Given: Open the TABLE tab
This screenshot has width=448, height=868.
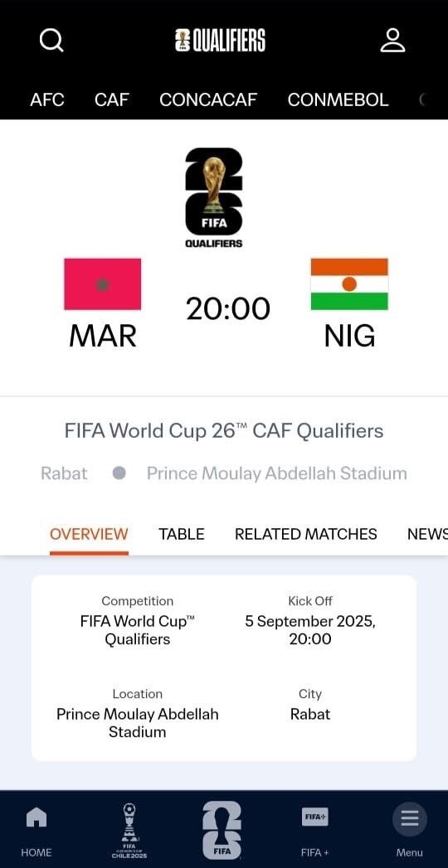Looking at the screenshot, I should (182, 534).
